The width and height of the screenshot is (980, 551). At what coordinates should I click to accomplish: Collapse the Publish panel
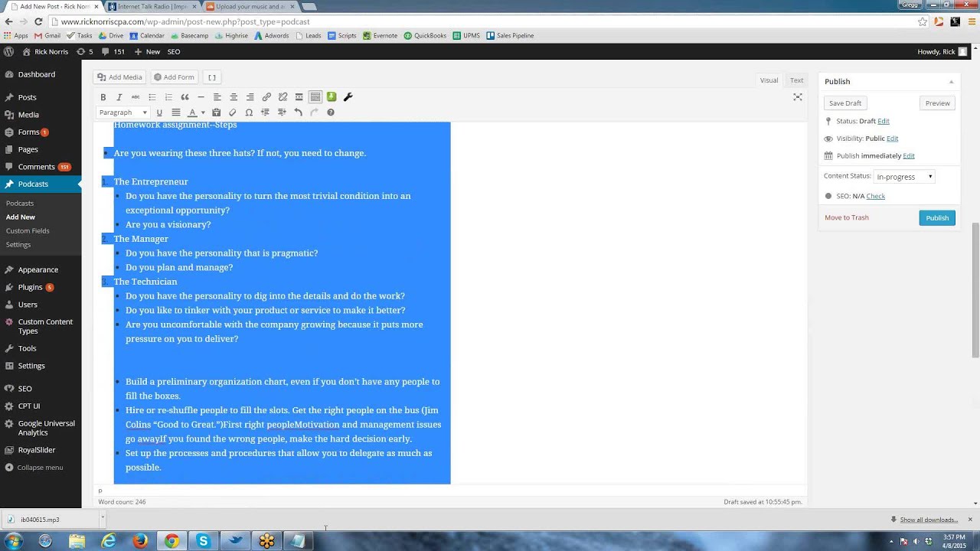952,82
